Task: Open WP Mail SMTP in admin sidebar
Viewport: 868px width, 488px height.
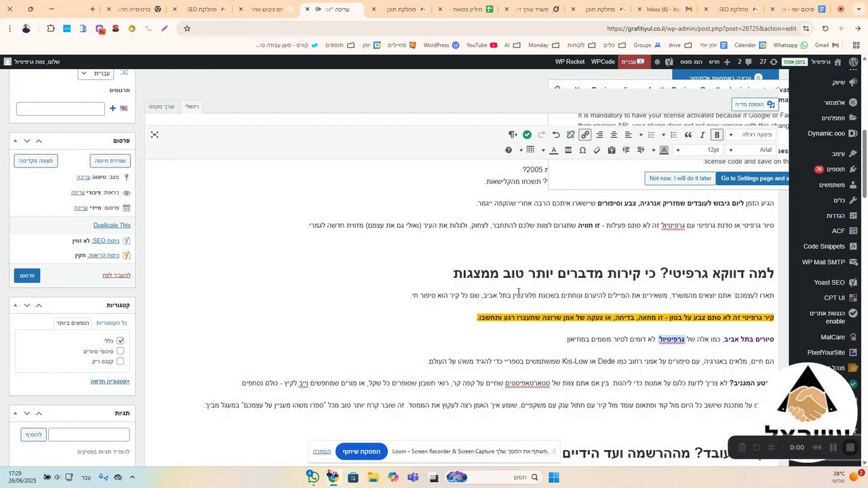Action: click(x=823, y=262)
